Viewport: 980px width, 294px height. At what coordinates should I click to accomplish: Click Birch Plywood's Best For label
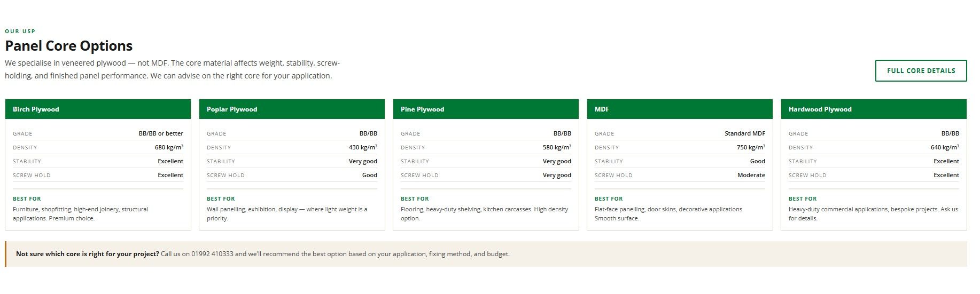point(27,198)
